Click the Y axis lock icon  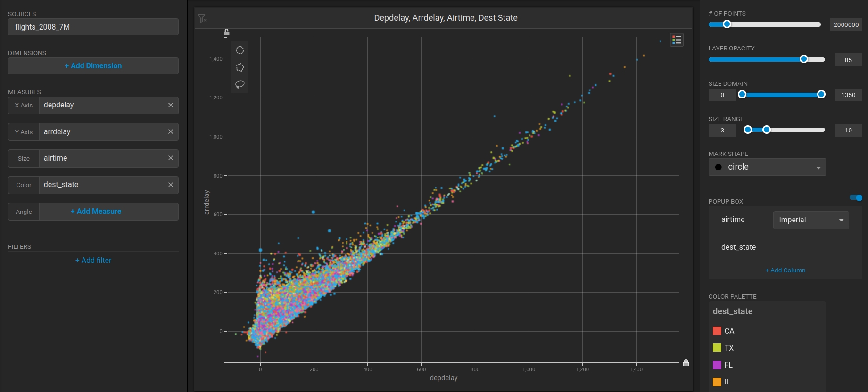click(x=226, y=32)
